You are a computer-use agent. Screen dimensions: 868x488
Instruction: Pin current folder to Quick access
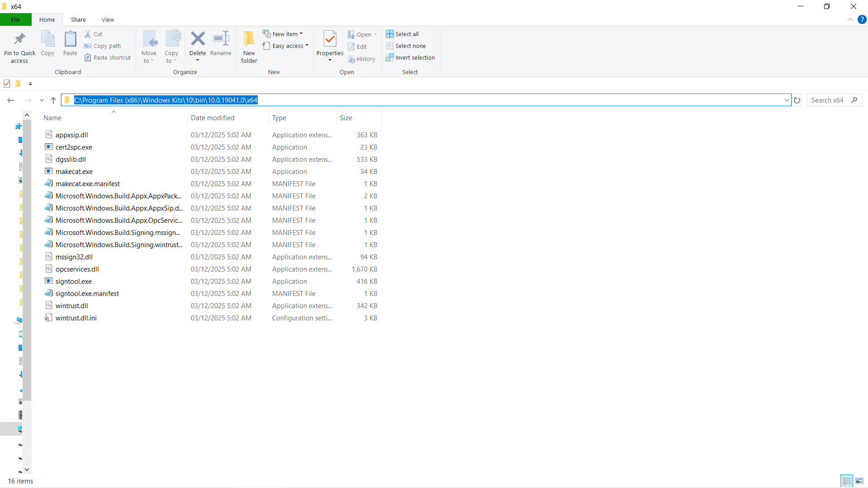coord(19,46)
